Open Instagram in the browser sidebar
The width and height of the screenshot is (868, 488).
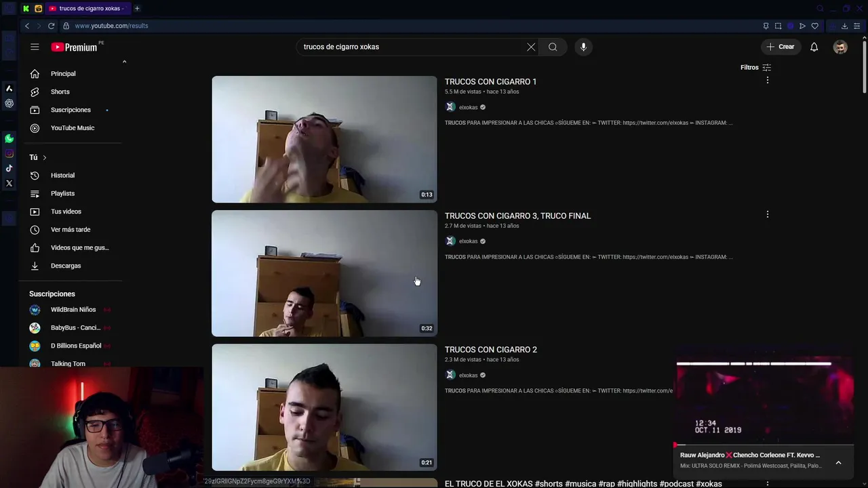point(9,153)
